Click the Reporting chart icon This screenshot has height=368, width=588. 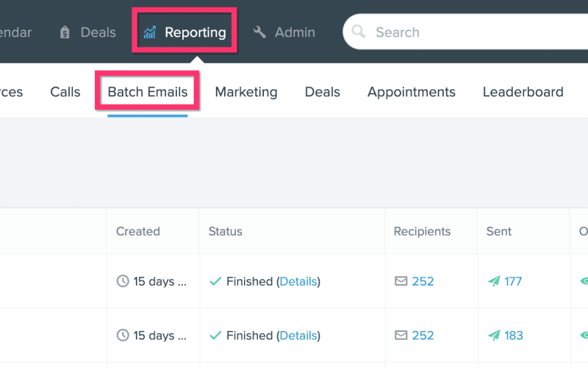(x=150, y=32)
